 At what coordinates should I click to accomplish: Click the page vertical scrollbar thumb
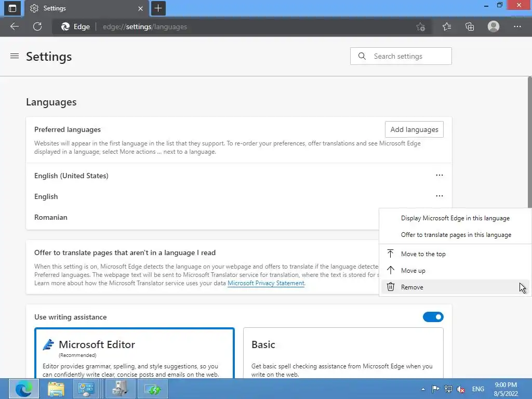(x=529, y=142)
